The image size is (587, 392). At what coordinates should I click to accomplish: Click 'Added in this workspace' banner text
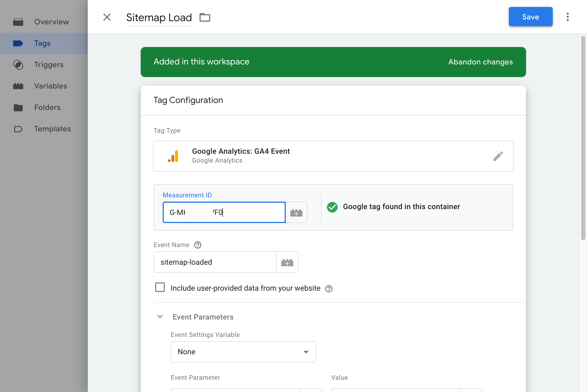[x=201, y=62]
